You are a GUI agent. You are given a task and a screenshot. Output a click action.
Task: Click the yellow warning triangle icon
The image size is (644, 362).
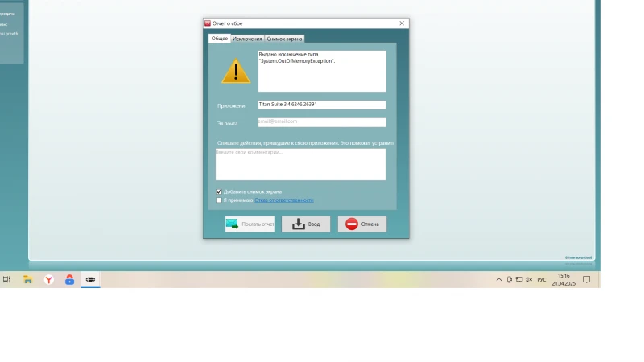[236, 71]
